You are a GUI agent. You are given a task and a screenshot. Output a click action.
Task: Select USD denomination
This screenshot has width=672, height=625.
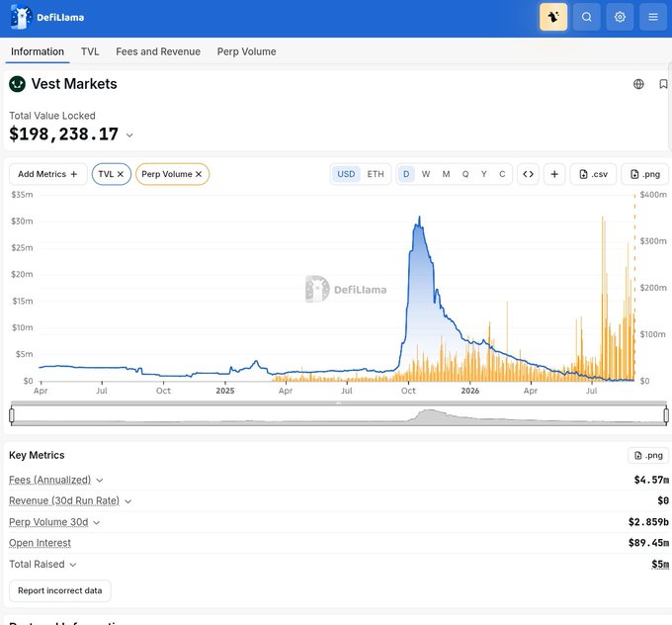click(x=346, y=174)
